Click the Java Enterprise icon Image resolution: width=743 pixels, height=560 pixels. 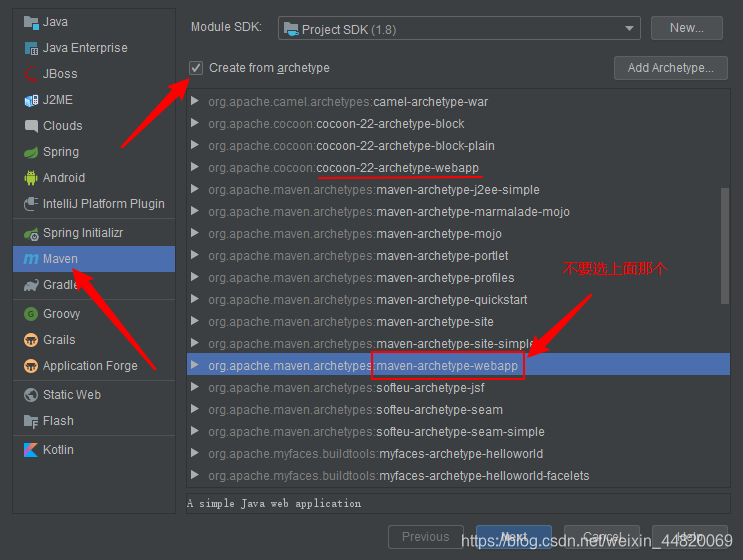point(31,48)
